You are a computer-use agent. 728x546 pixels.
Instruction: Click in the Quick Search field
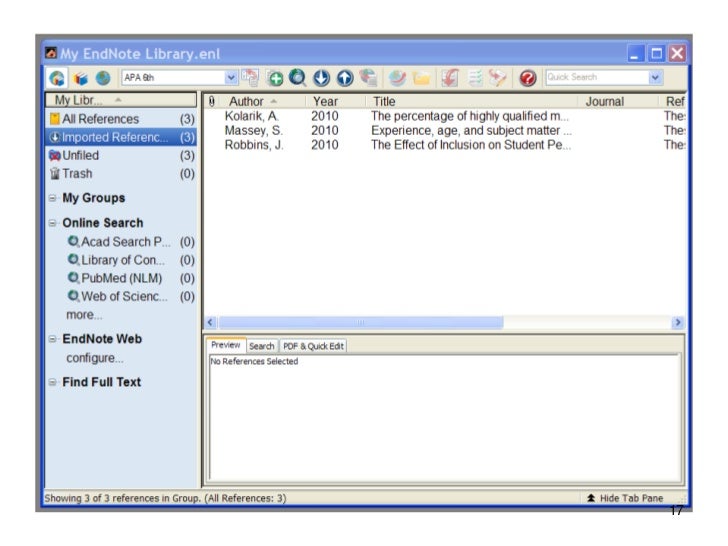[597, 78]
